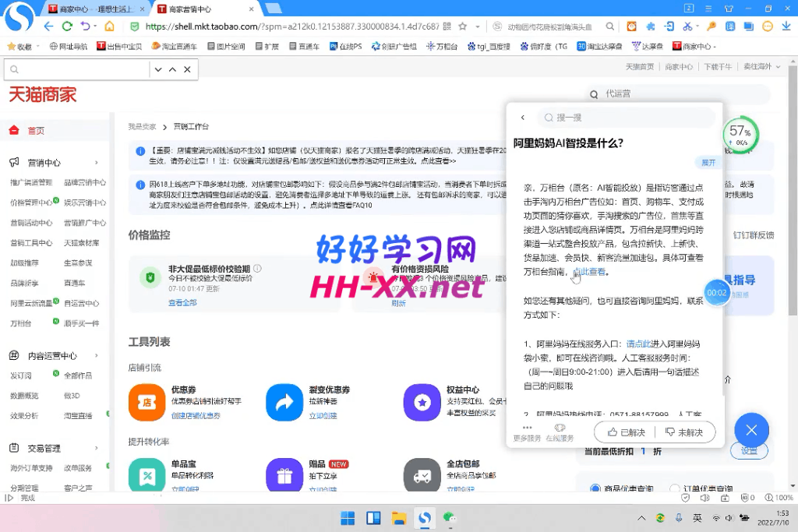Jump to the next find result
This screenshot has width=798, height=532.
158,69
